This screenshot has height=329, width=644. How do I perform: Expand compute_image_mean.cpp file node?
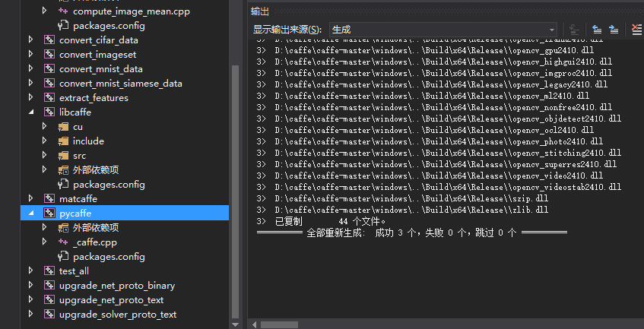click(45, 11)
